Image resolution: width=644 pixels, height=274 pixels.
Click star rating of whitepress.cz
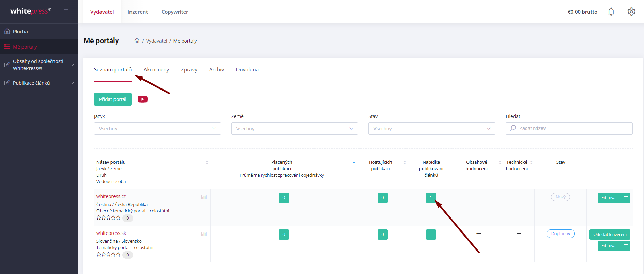pyautogui.click(x=108, y=218)
